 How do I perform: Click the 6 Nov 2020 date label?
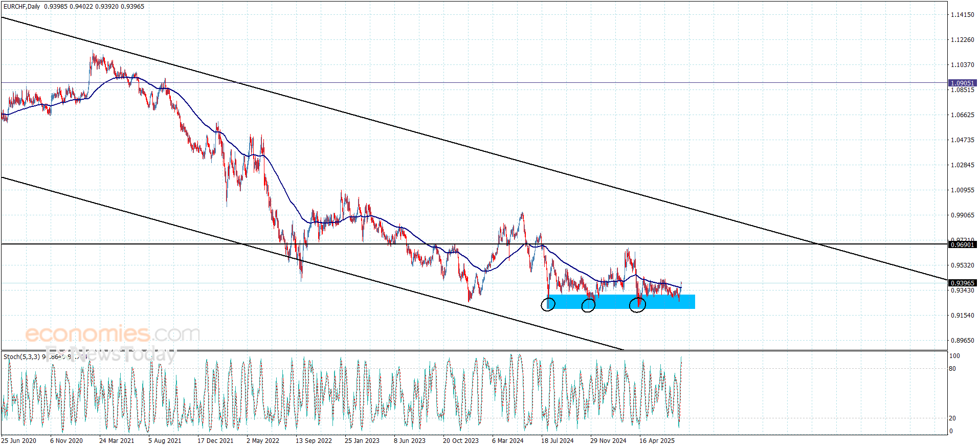[66, 441]
